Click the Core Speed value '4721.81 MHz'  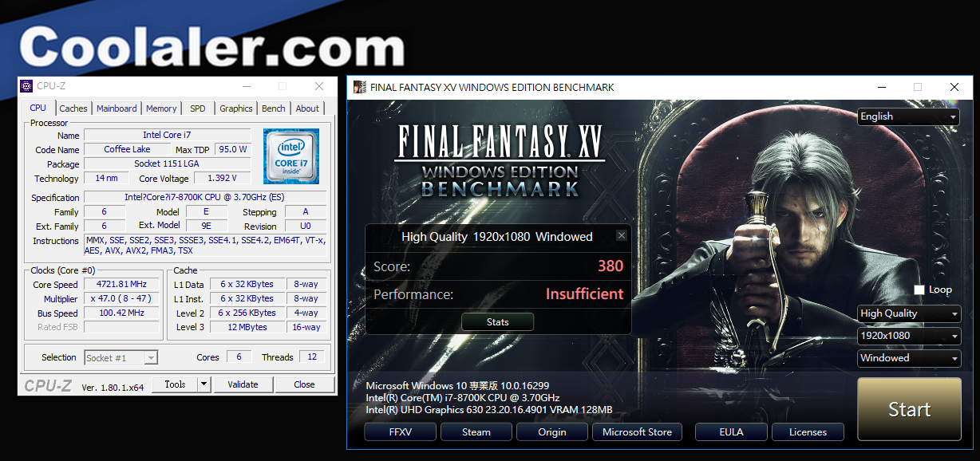pos(122,284)
